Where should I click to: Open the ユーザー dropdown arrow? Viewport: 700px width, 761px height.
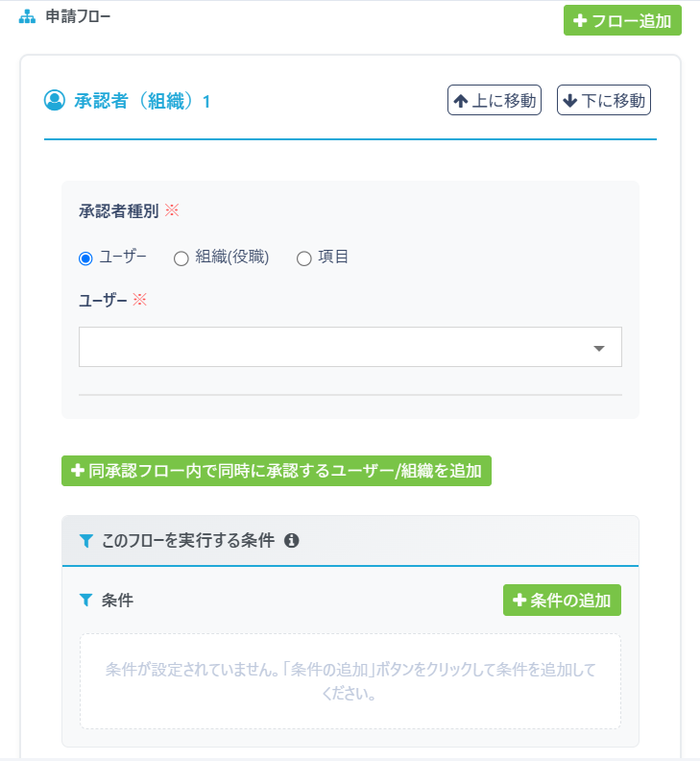tap(599, 348)
